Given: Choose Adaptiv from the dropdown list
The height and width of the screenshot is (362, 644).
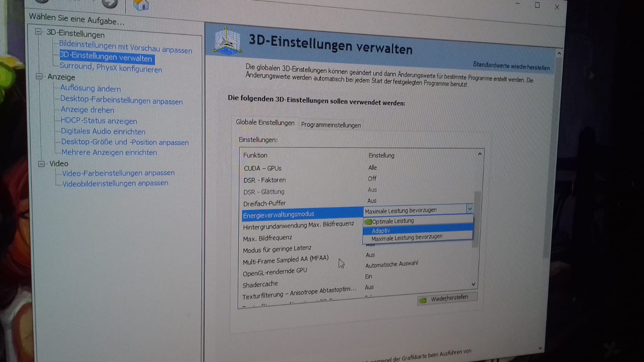Looking at the screenshot, I should [x=418, y=230].
